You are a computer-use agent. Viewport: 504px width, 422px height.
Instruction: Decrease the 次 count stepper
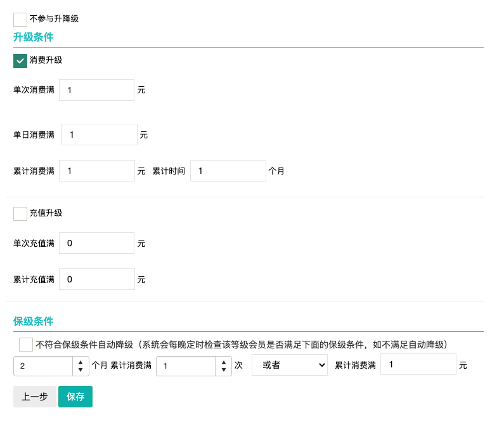pyautogui.click(x=224, y=370)
